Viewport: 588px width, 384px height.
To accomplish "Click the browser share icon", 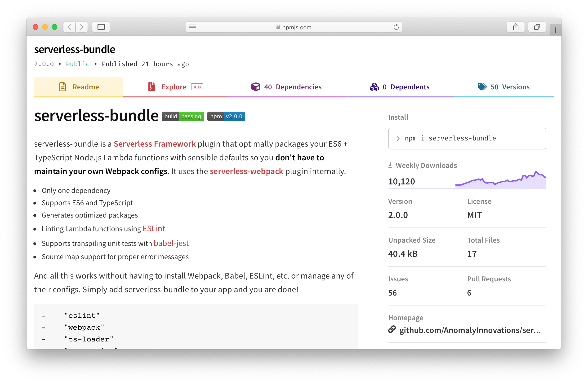I will 516,27.
